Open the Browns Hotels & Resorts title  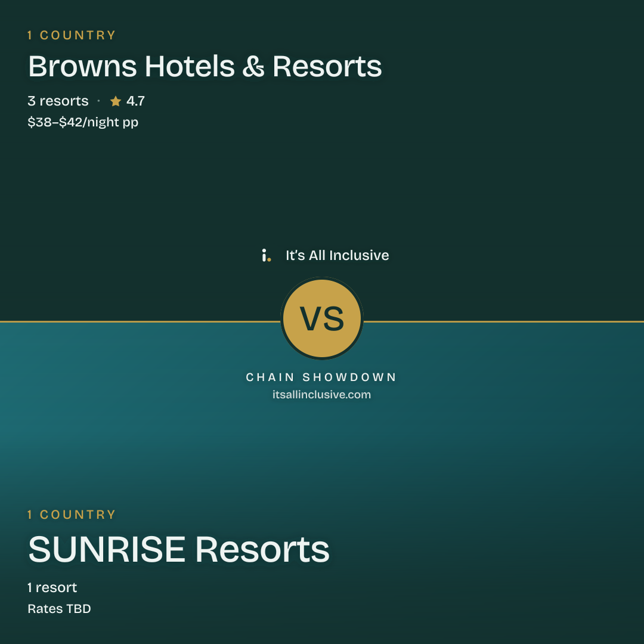(x=205, y=66)
